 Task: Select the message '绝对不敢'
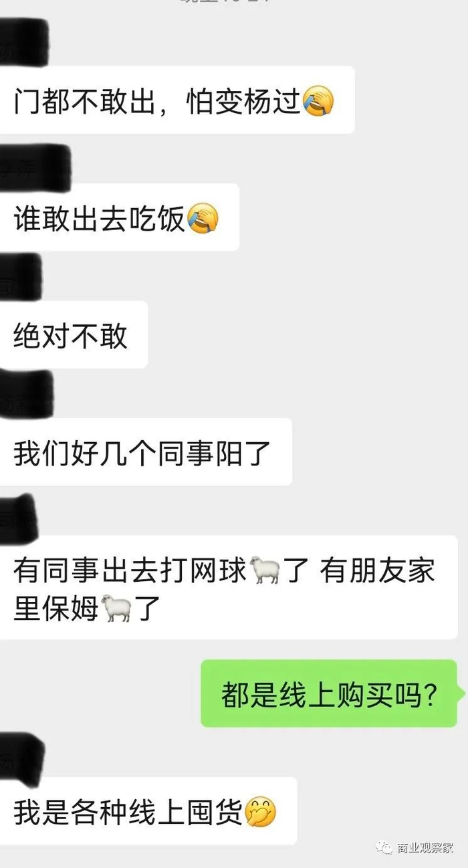[x=74, y=334]
